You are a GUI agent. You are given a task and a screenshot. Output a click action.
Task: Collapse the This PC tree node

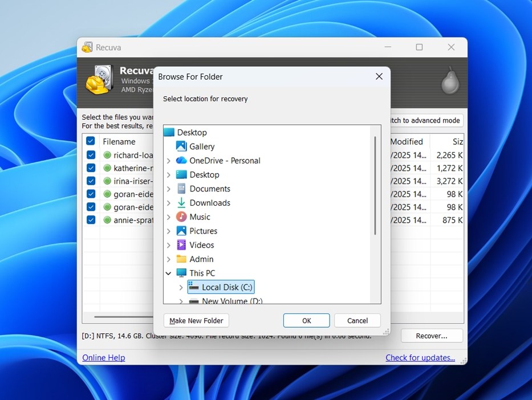(x=168, y=274)
